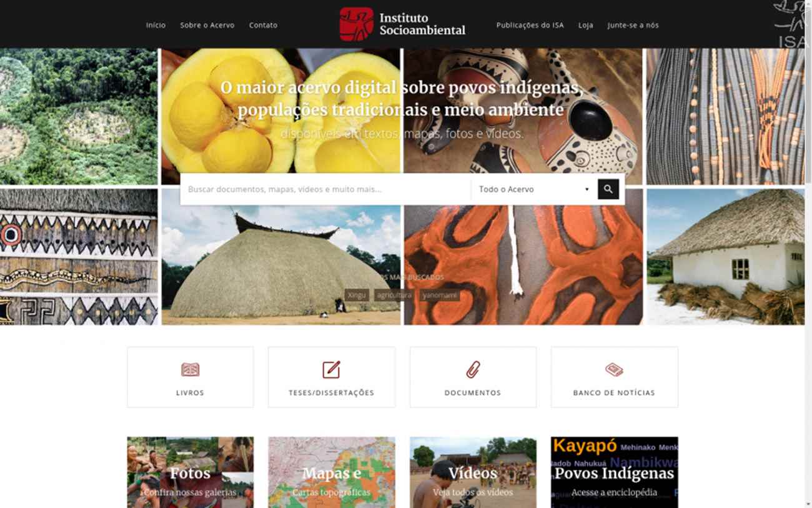The height and width of the screenshot is (508, 812).
Task: Choose the agricultura search tag
Action: click(x=394, y=295)
